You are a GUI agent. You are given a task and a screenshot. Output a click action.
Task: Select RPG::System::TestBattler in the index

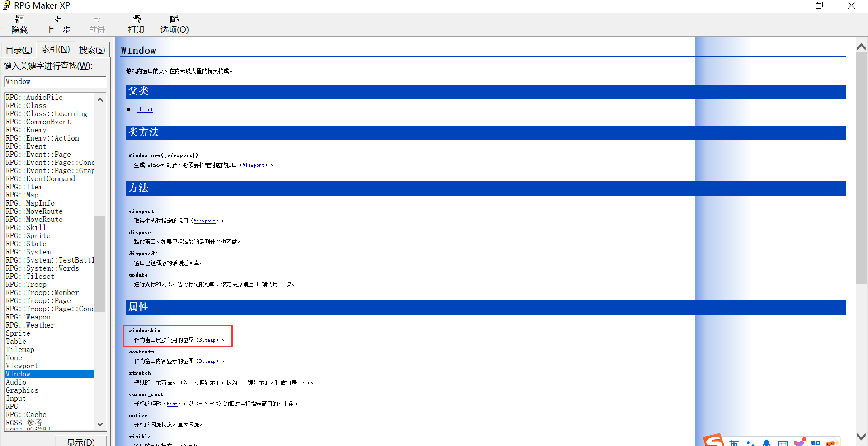tap(50, 260)
